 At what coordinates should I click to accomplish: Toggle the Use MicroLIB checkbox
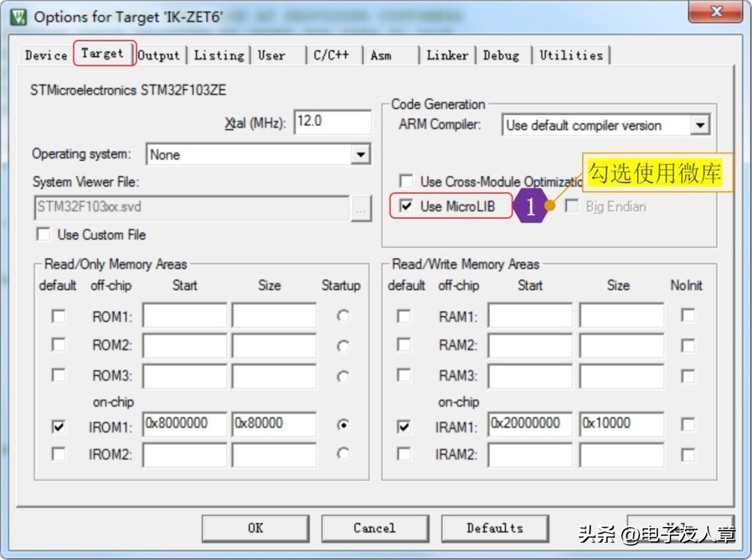point(406,206)
